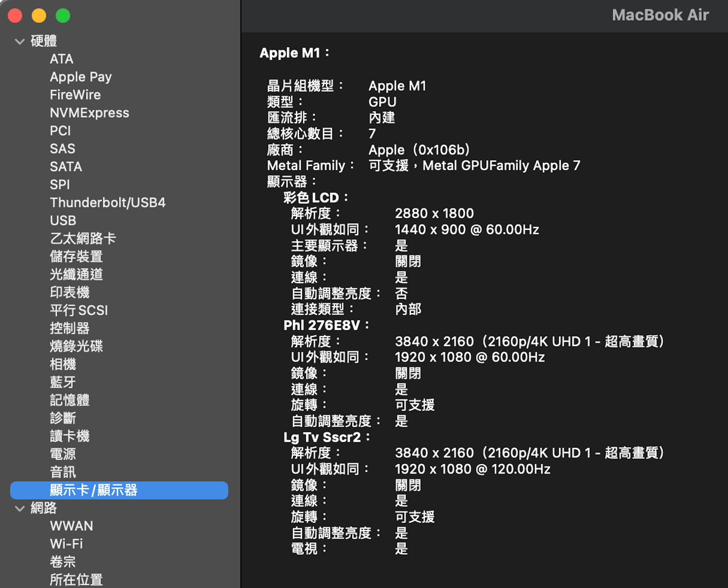
Task: Select ATA in the sidebar
Action: (x=61, y=59)
